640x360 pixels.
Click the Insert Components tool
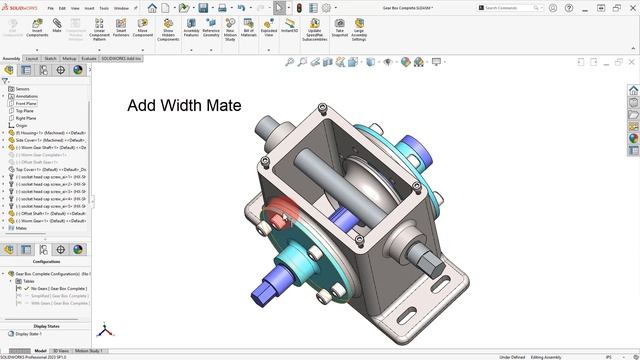point(37,28)
